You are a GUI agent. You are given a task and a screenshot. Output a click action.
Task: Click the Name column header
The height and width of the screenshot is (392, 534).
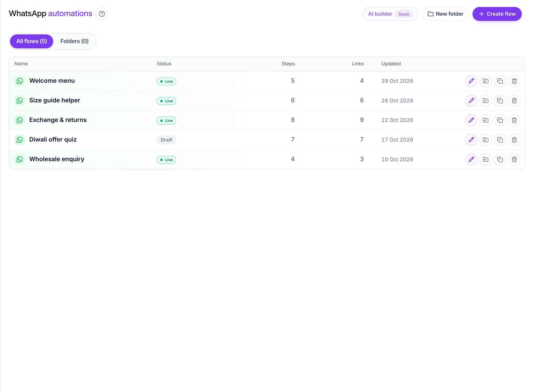click(21, 64)
